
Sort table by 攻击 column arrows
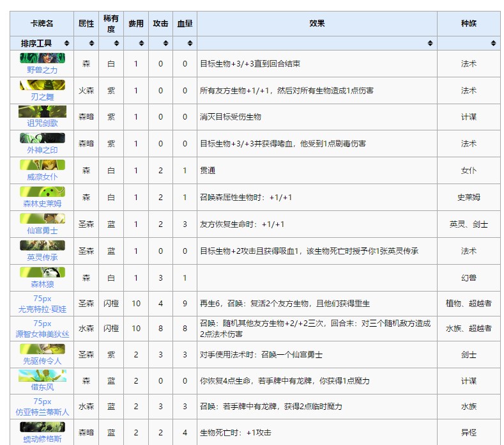point(166,43)
